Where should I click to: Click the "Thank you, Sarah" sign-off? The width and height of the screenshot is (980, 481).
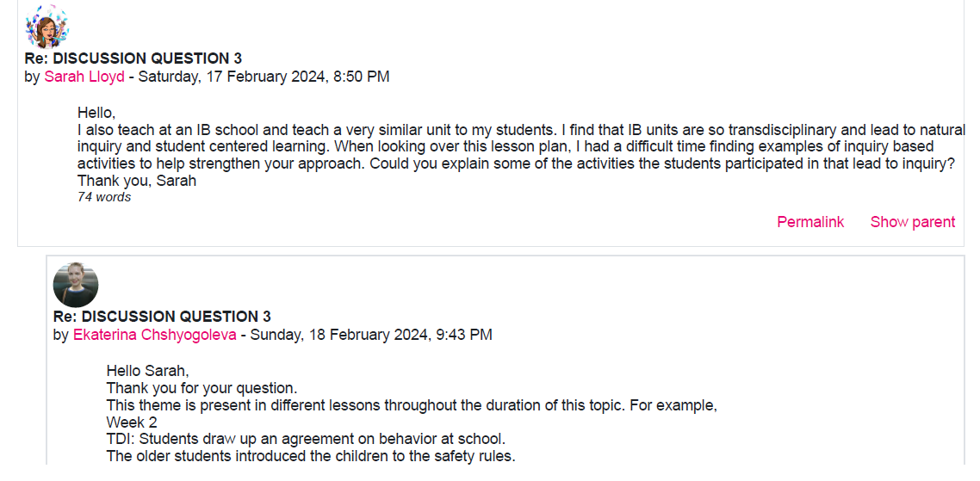137,181
